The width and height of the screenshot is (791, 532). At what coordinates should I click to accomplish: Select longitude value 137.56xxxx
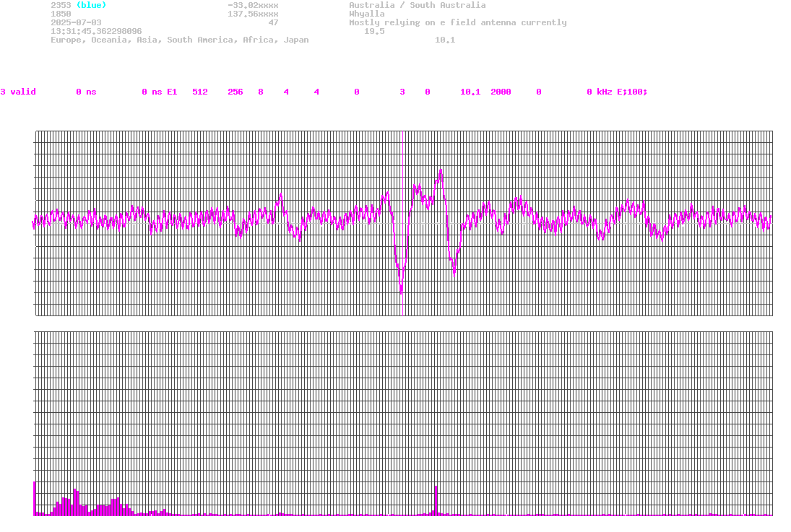(253, 14)
